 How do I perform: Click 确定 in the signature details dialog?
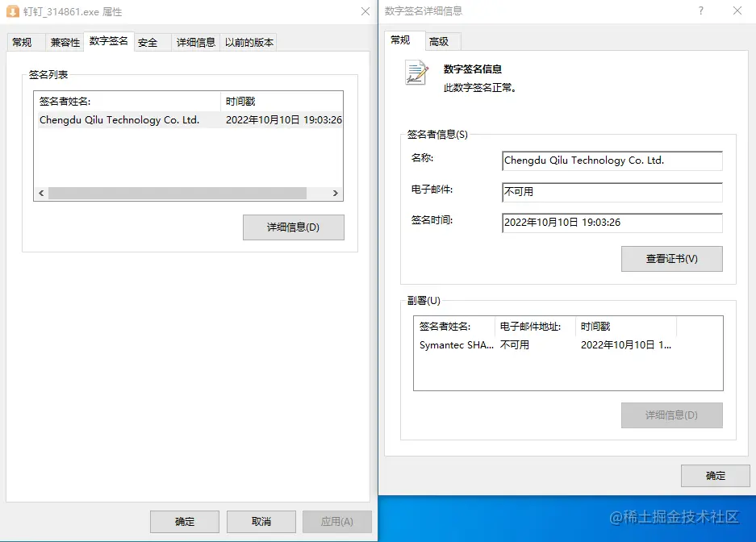click(715, 475)
